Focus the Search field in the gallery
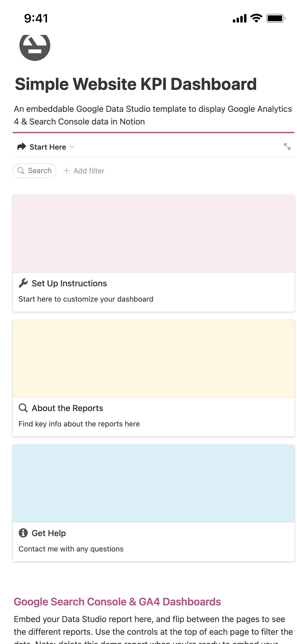The image size is (297, 644). (35, 171)
